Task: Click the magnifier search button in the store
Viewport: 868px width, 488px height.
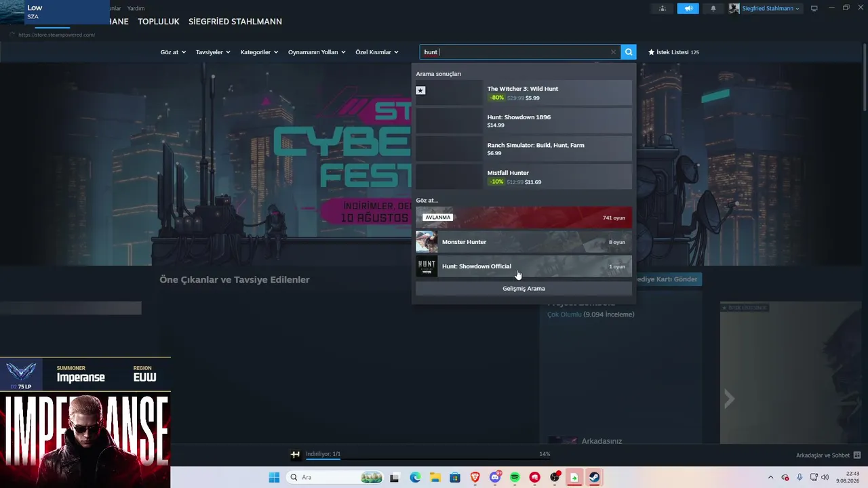Action: 629,52
